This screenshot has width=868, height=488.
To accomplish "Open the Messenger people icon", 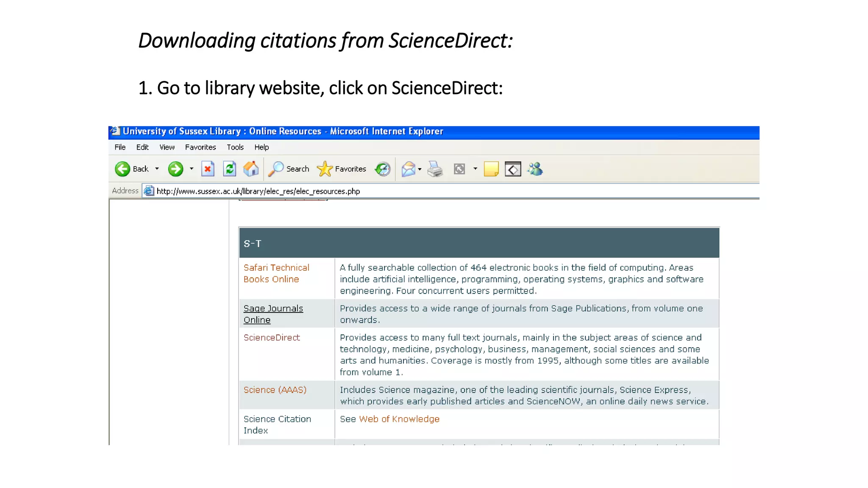I will click(535, 169).
